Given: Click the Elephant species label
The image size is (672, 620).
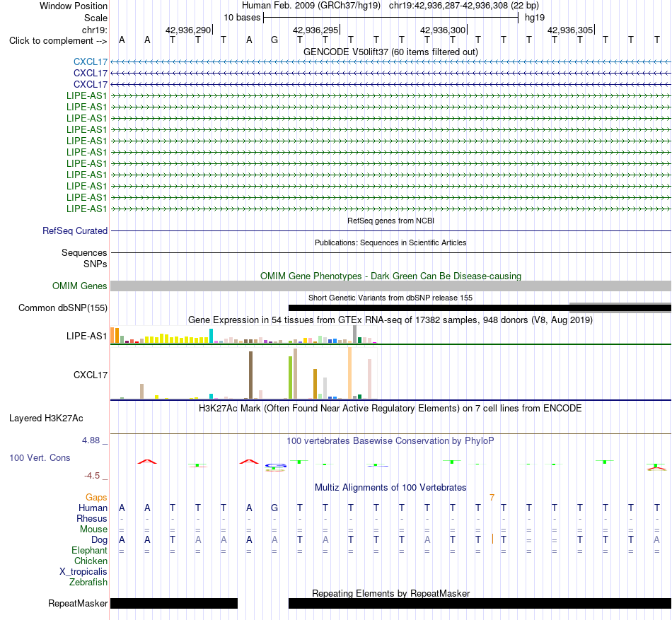Looking at the screenshot, I should 89,551.
